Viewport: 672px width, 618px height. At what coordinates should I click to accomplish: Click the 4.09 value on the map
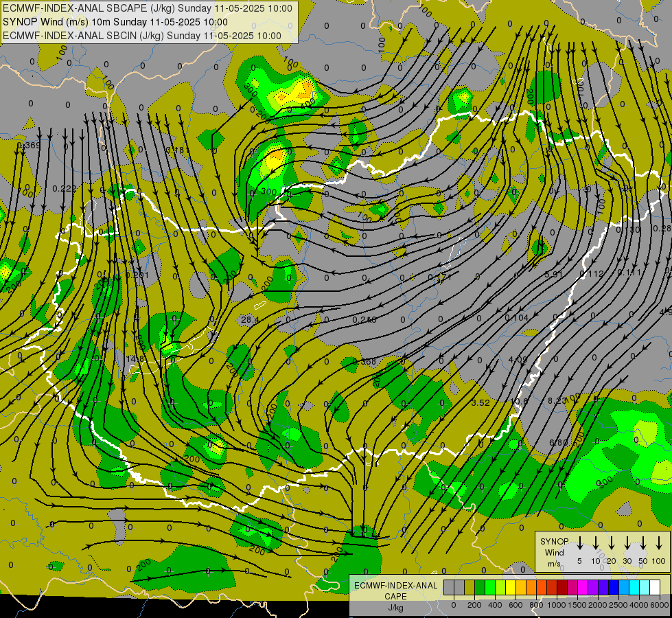click(x=518, y=359)
